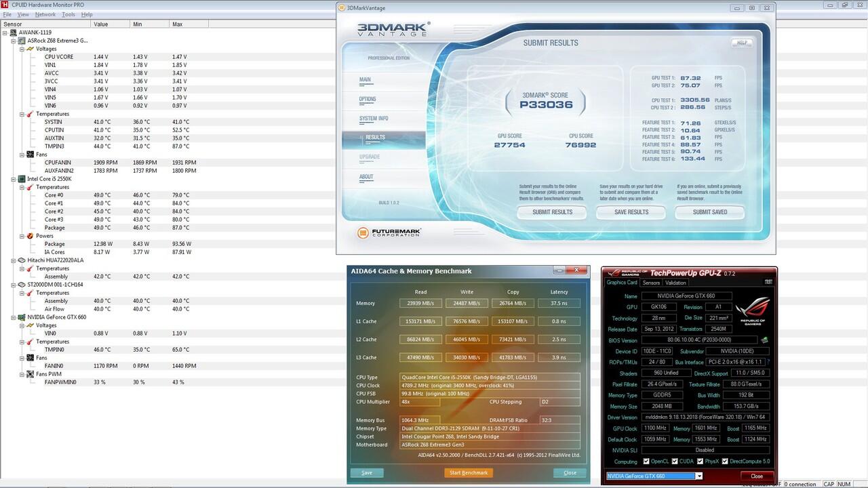Click the NVIDIA GeForce GTX 660 card icon
The height and width of the screenshot is (488, 868).
pos(22,317)
